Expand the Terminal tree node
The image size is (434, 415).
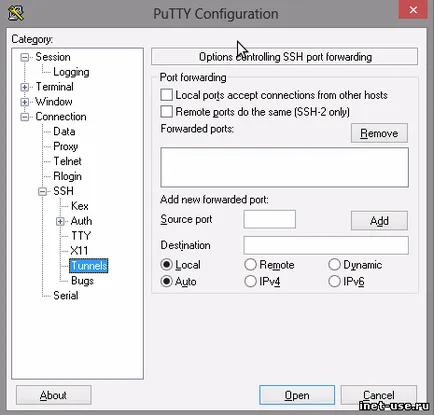[x=24, y=87]
